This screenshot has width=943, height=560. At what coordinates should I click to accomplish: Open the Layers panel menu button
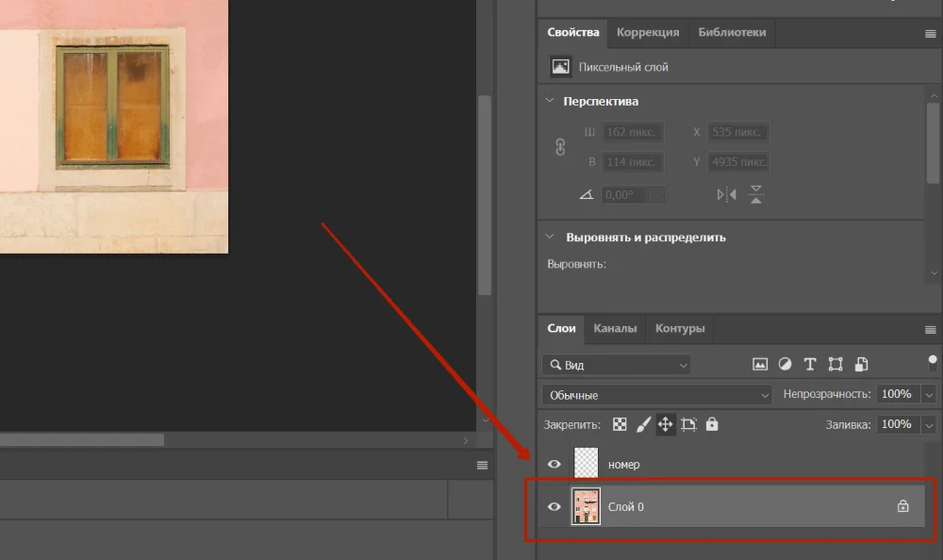[x=931, y=329]
